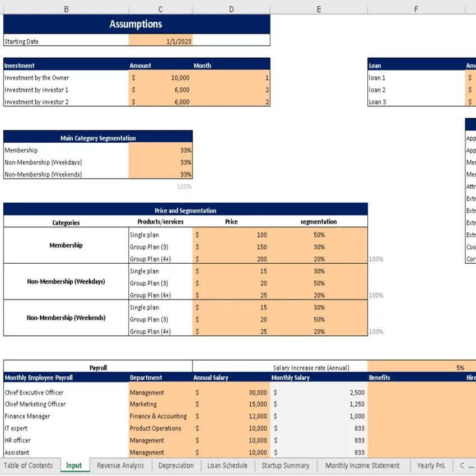Click the truncated sheet tab after Yearly PnL
The height and width of the screenshot is (476, 476).
(x=465, y=465)
